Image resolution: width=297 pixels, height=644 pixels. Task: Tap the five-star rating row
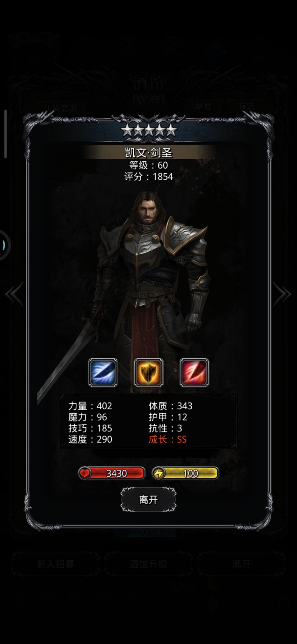[149, 130]
